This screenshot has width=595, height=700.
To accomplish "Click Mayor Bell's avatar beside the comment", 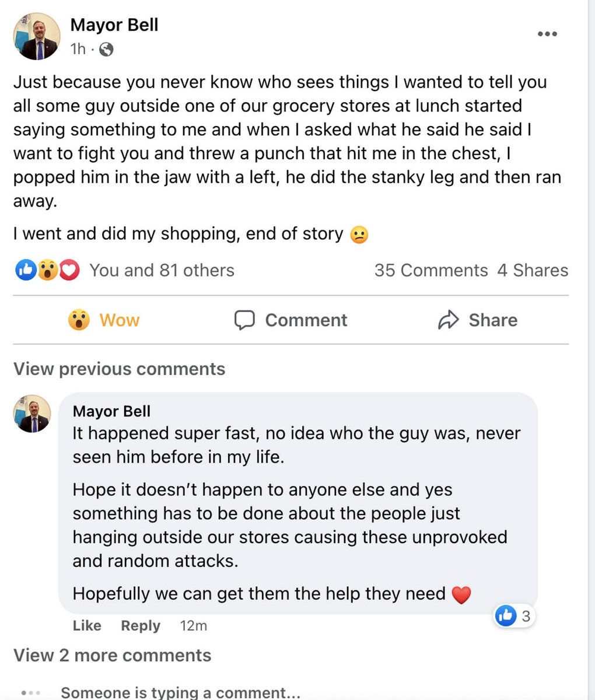I will 32,414.
